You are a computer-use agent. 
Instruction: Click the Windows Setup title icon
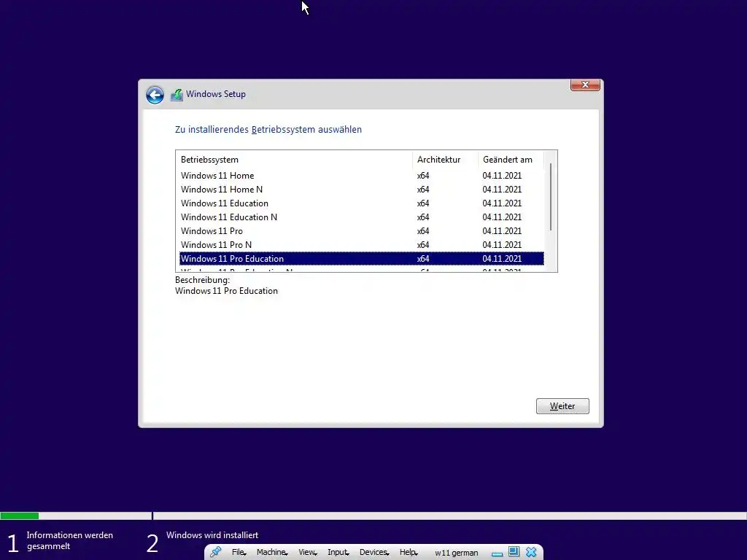click(177, 95)
